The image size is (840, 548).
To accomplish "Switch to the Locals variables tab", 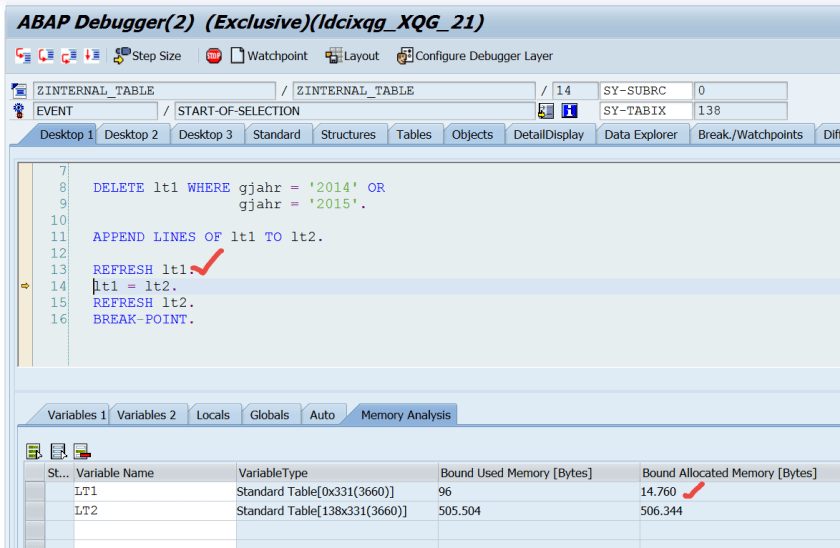I will pos(212,415).
